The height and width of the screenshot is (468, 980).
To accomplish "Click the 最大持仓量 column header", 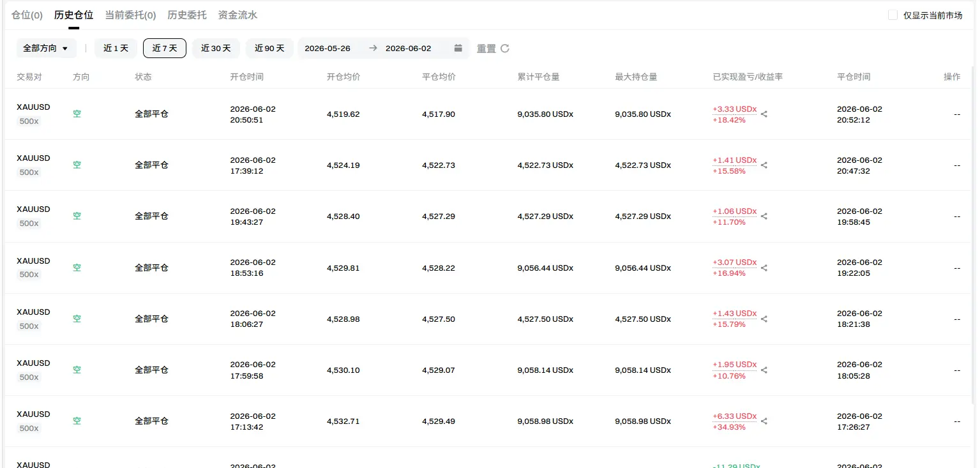I will (x=636, y=77).
